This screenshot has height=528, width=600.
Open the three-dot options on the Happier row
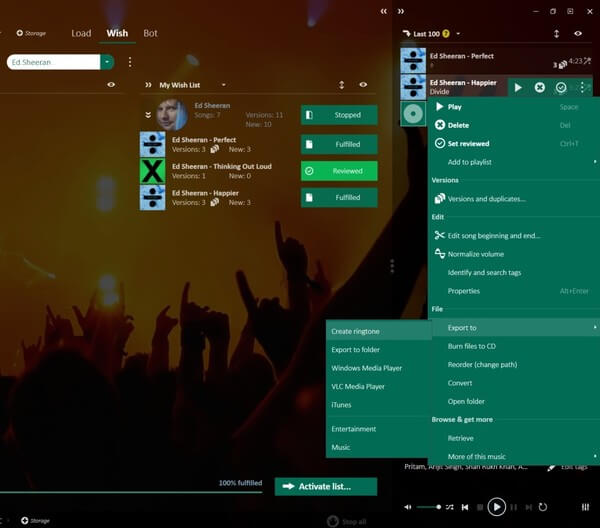pos(582,88)
